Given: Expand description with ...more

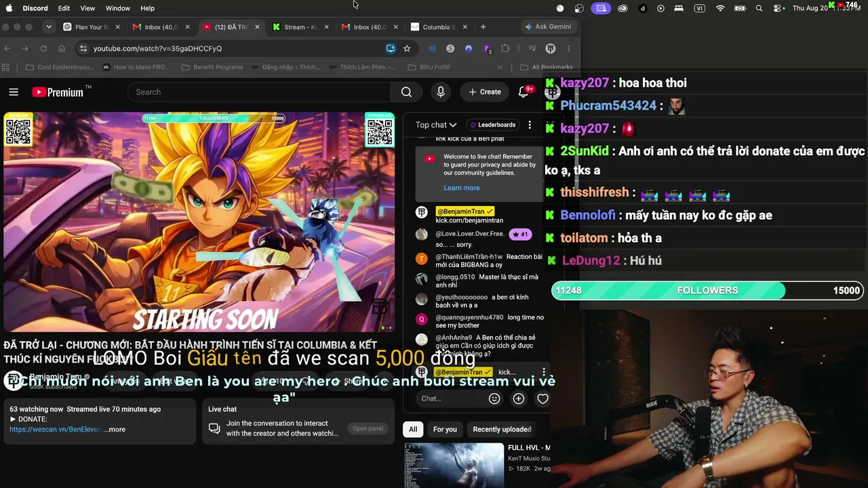Looking at the screenshot, I should [115, 429].
